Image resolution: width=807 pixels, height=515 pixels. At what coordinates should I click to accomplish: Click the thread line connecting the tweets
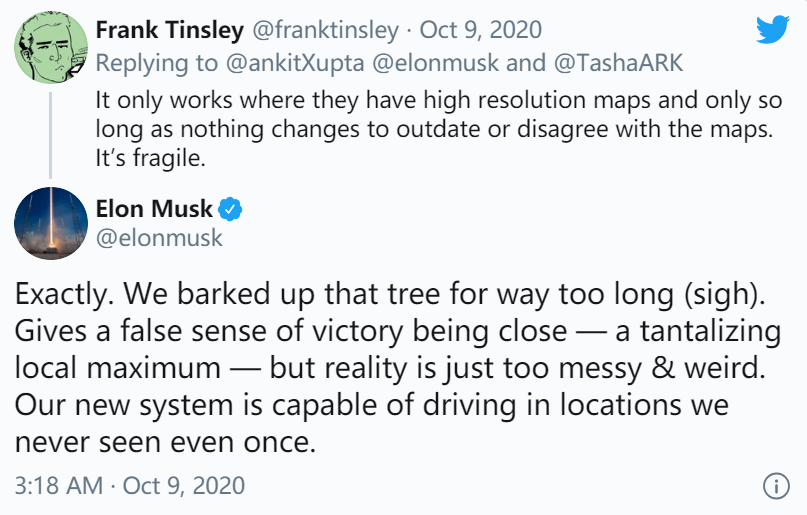click(50, 135)
